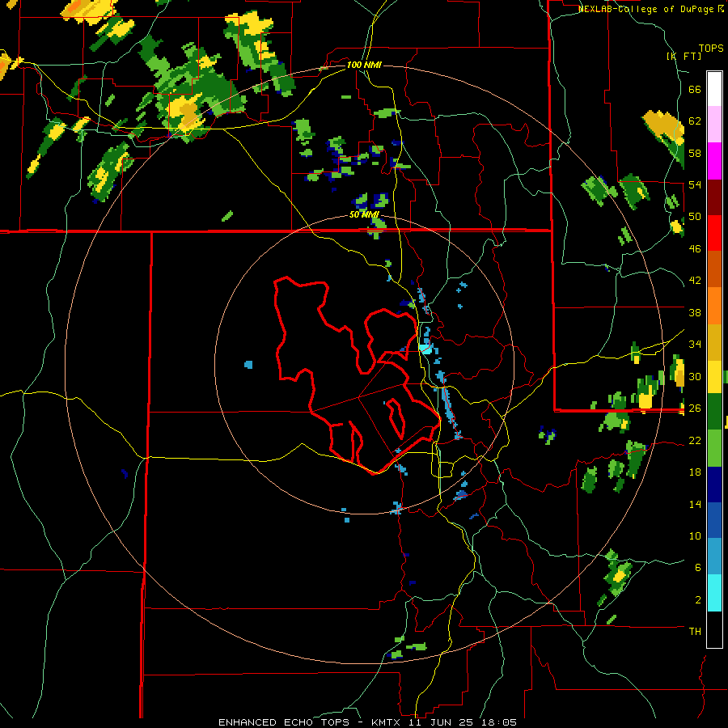Image resolution: width=728 pixels, height=728 pixels.
Task: Pick the navy blue legend swatch
Action: tap(714, 485)
